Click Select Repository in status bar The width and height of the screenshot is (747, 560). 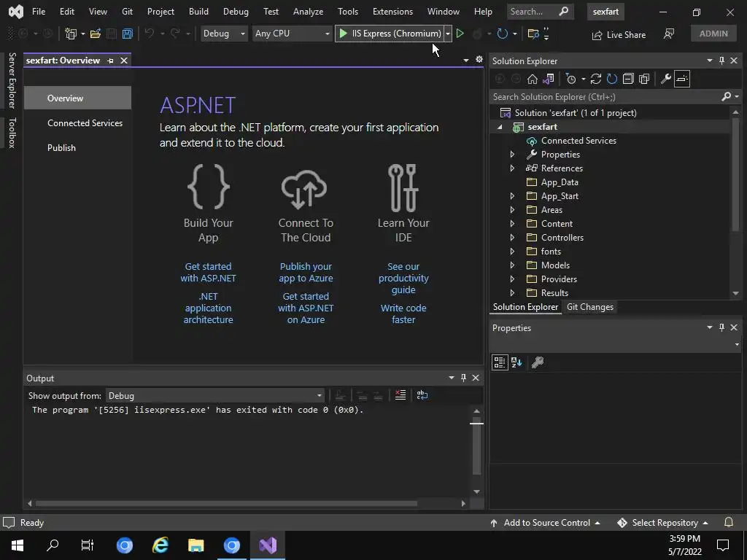[x=662, y=522]
